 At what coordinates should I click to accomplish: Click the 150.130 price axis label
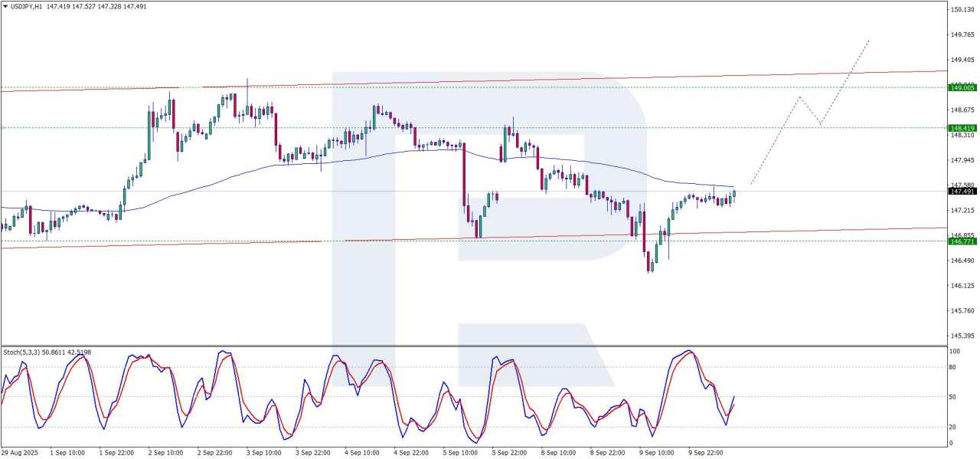point(962,9)
